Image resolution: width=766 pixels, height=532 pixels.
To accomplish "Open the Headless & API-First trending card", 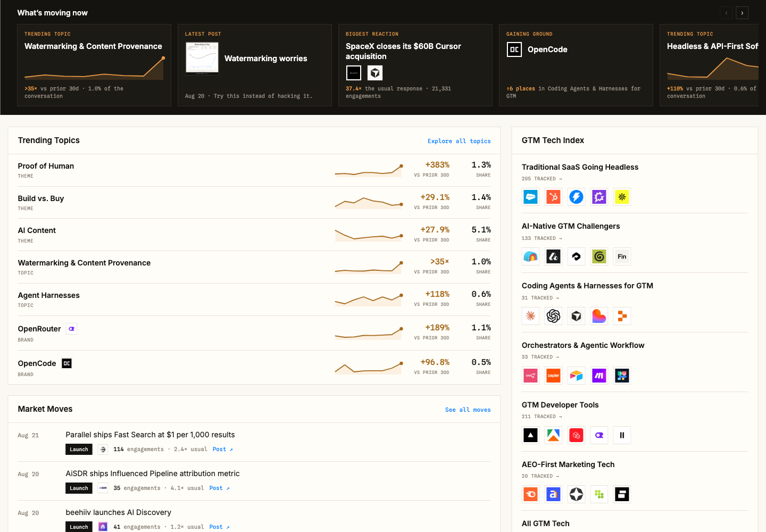I will pos(709,65).
